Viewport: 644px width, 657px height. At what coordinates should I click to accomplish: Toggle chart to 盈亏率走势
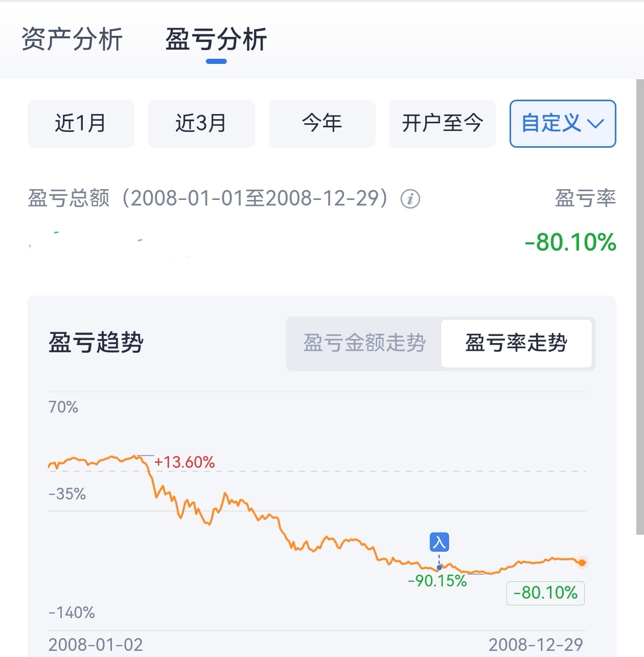516,343
